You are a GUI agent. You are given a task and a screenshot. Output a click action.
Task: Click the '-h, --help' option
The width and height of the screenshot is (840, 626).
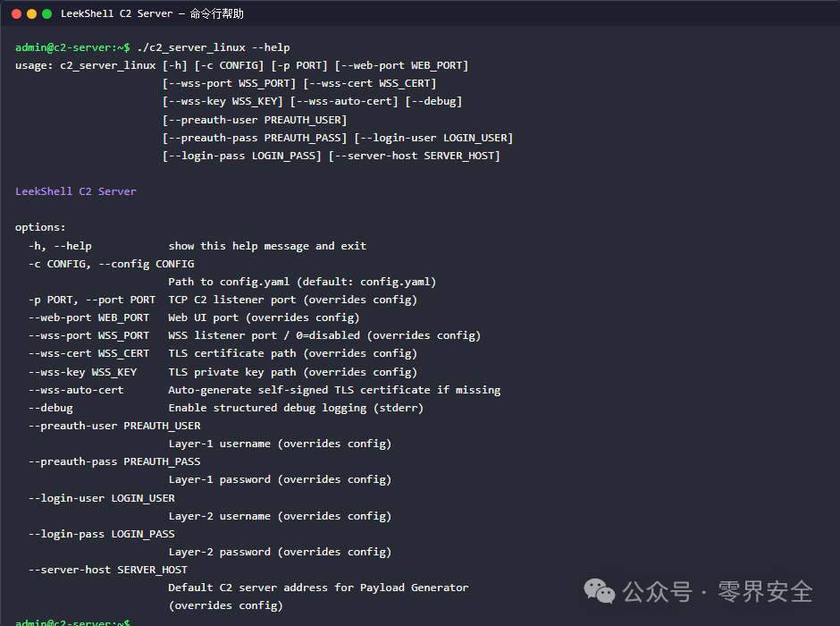[60, 246]
